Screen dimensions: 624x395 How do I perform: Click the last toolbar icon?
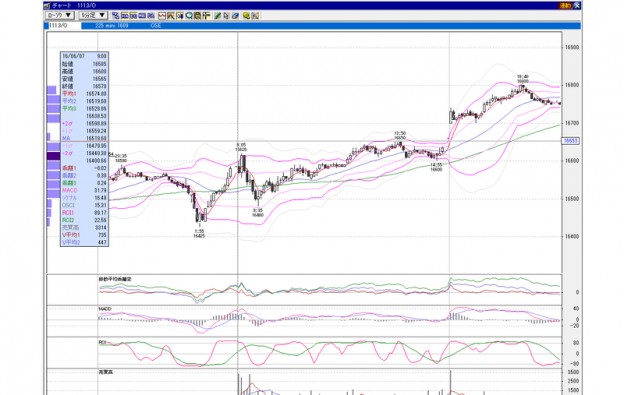tap(255, 16)
